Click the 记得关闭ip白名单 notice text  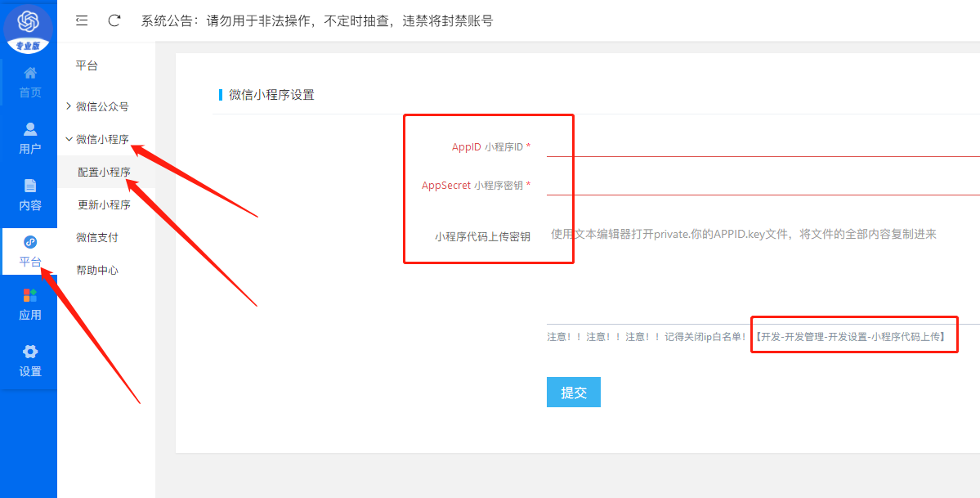click(705, 337)
